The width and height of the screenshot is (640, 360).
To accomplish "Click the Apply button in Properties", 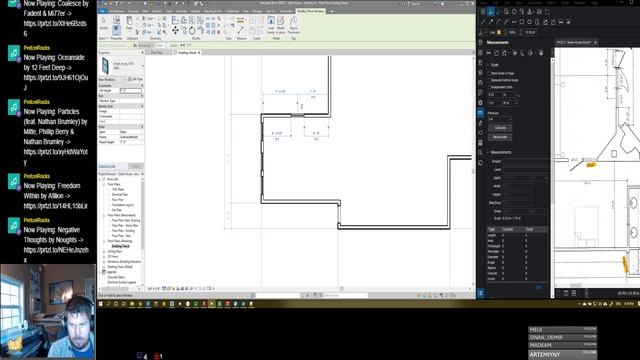I will [x=136, y=167].
